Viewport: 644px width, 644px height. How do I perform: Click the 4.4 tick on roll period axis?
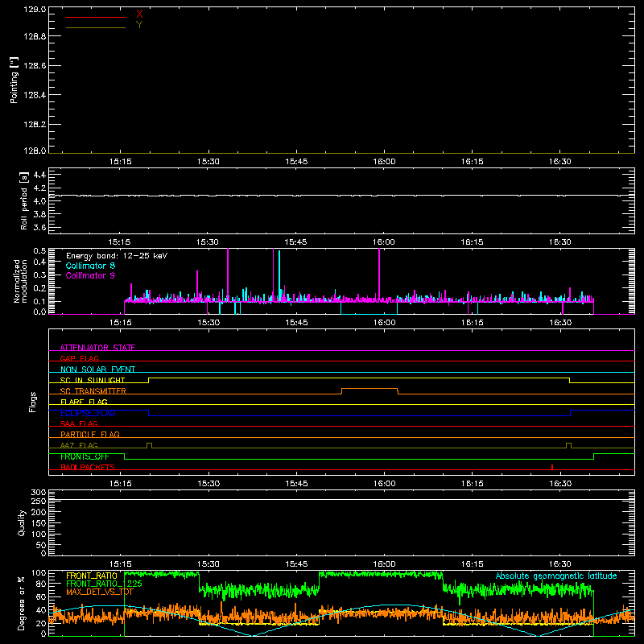click(x=39, y=175)
